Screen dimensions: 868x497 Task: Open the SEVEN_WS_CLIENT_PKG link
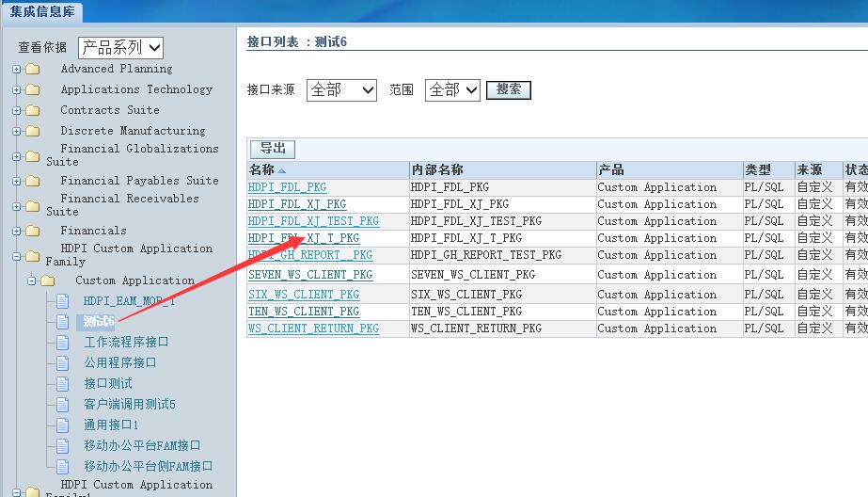(310, 275)
